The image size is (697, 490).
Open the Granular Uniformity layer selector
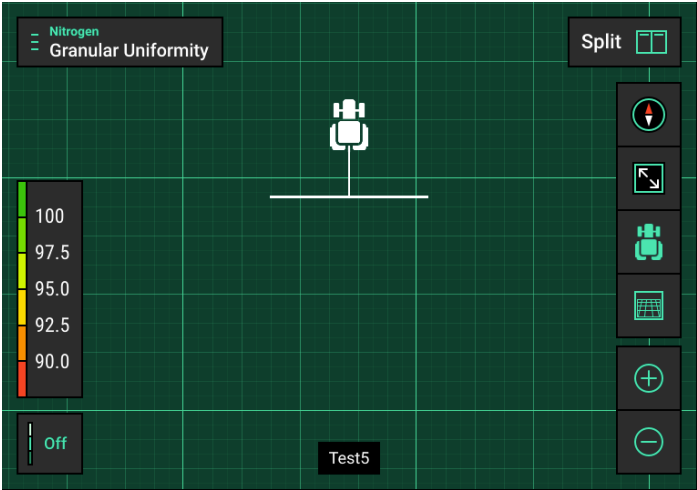(129, 51)
